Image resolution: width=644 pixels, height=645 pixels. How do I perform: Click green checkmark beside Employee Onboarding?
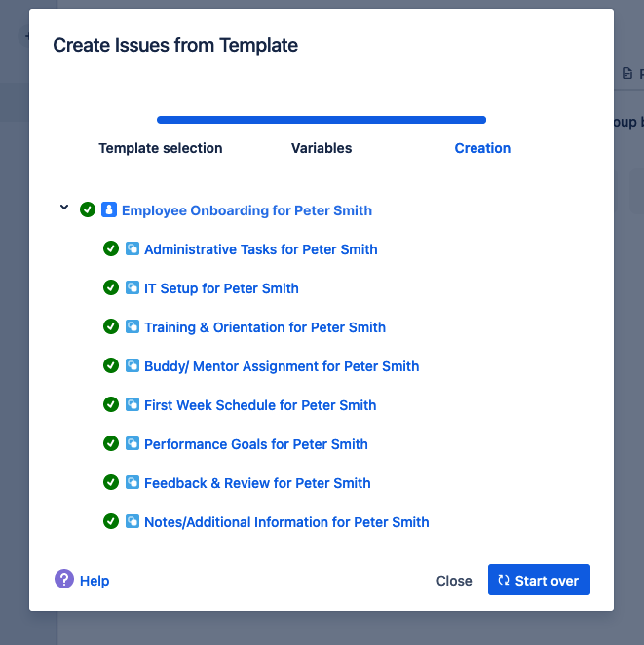[x=88, y=209]
